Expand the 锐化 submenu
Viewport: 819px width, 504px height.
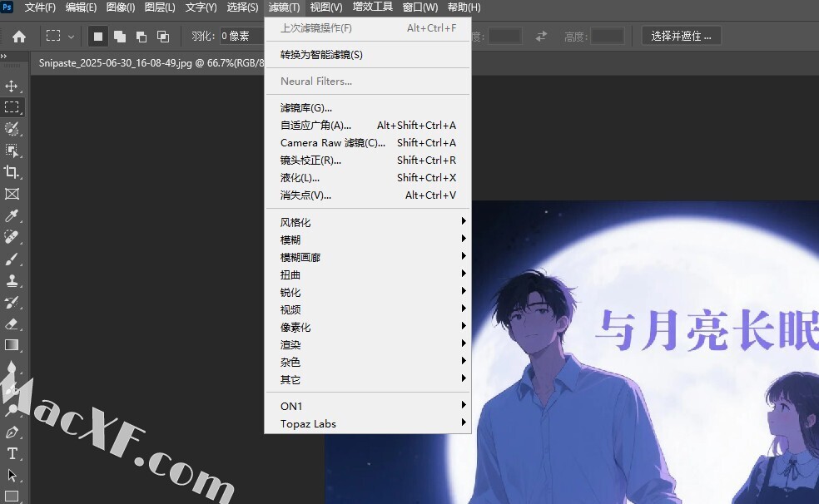pyautogui.click(x=368, y=292)
